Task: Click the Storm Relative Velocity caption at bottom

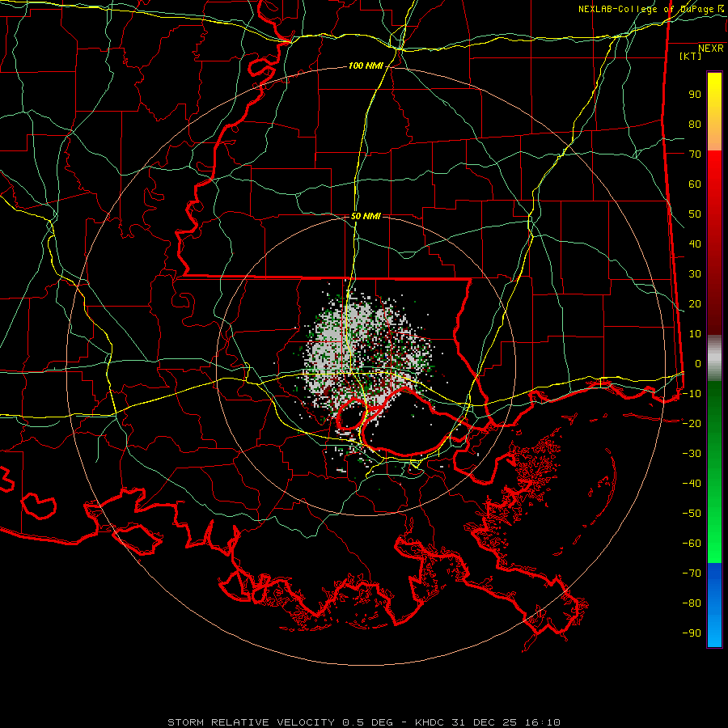Action: (x=364, y=722)
